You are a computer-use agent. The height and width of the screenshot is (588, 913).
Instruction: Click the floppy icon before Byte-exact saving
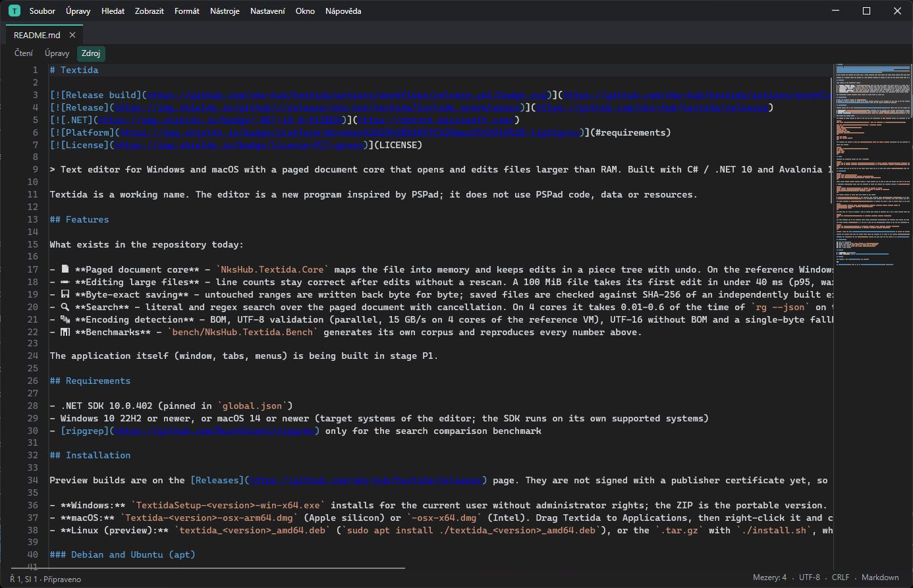pyautogui.click(x=65, y=294)
